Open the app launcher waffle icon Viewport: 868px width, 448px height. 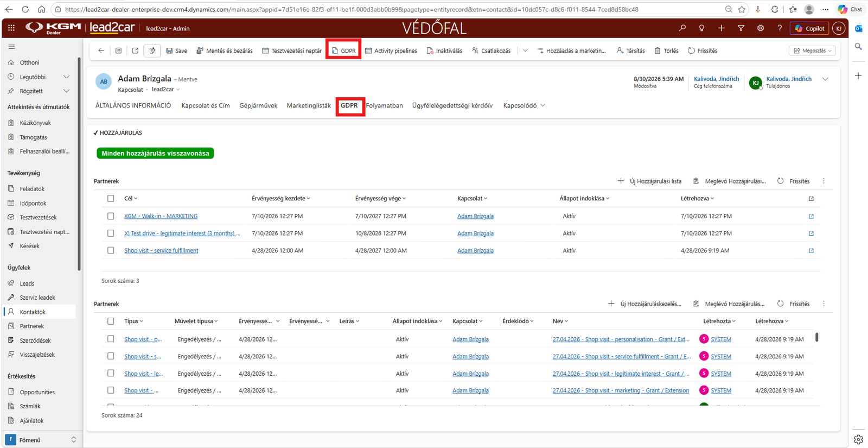[x=11, y=28]
